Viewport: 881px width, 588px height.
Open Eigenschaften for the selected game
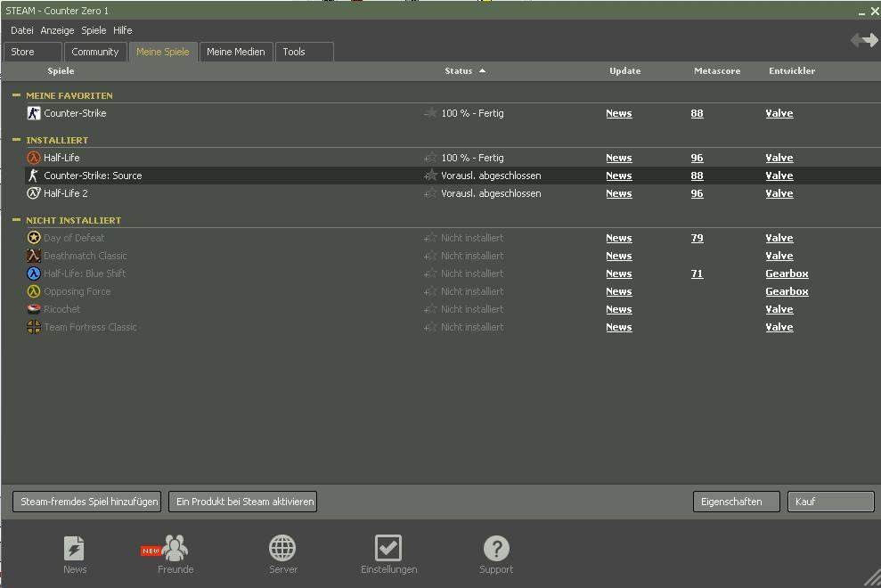(x=737, y=502)
